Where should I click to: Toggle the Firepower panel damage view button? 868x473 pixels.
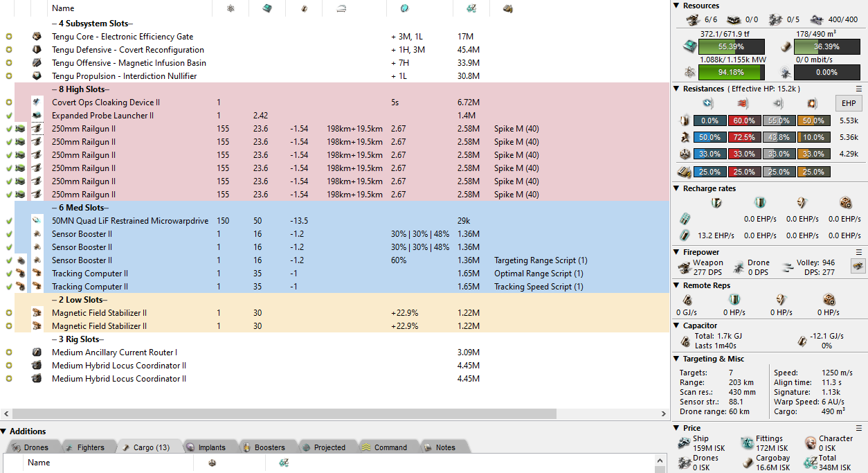(857, 266)
